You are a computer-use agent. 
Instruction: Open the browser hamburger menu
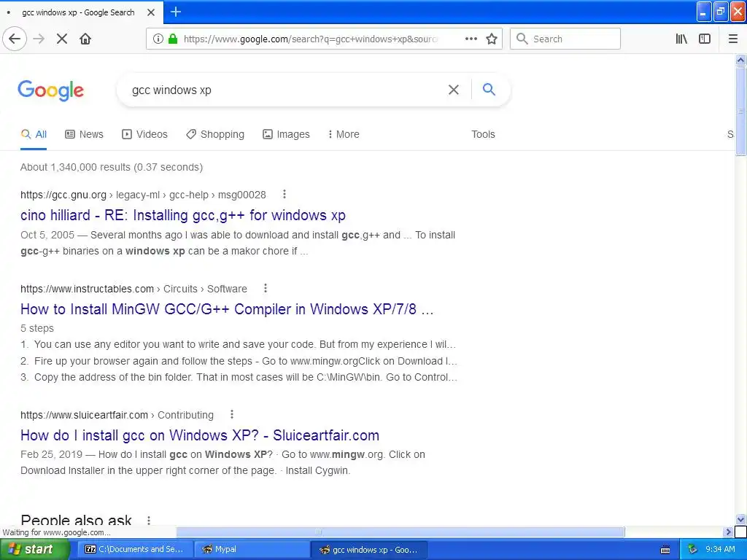(x=733, y=39)
